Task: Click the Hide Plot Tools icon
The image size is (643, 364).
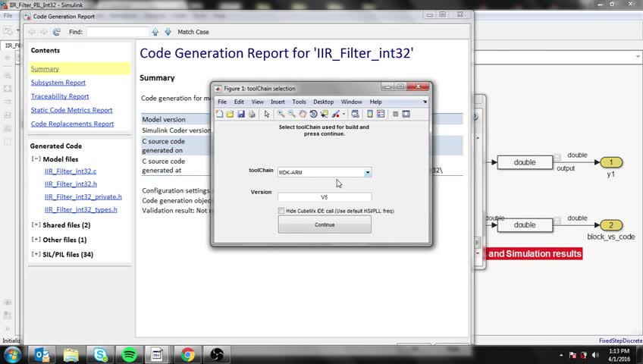Action: [395, 114]
